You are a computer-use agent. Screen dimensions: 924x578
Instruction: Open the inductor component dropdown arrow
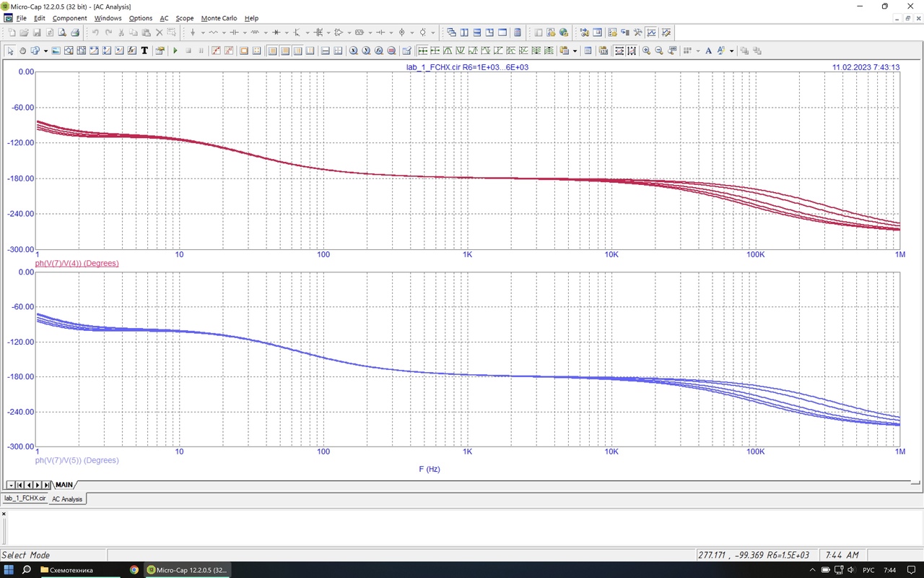(x=266, y=33)
